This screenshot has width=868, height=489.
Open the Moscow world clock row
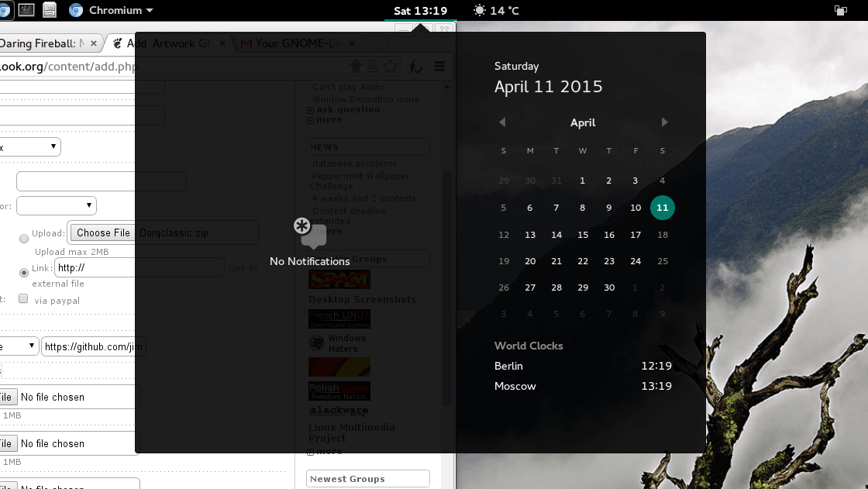coord(583,386)
